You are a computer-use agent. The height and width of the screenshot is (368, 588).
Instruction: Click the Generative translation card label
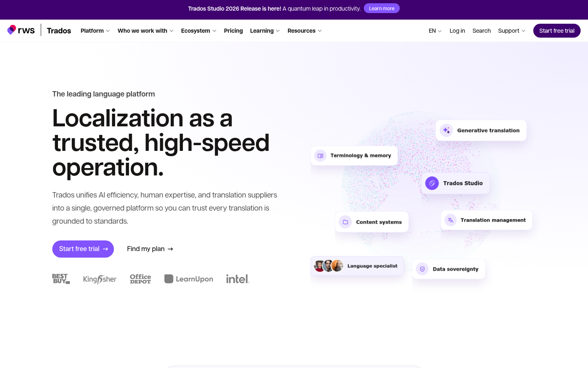click(488, 130)
